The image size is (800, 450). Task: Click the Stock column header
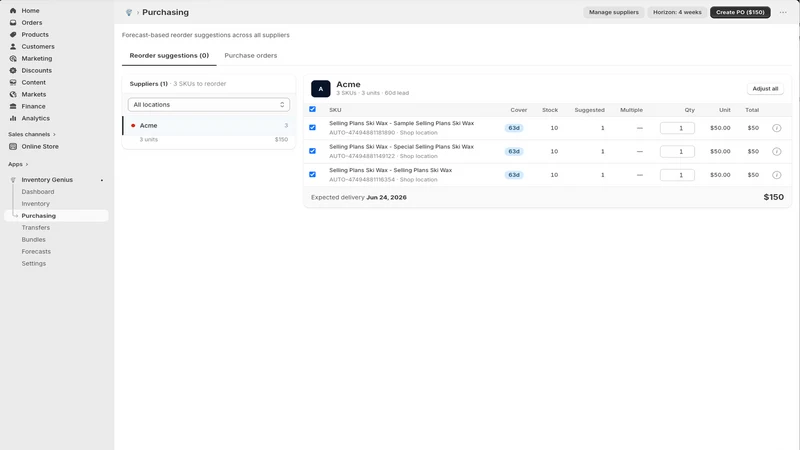[x=550, y=110]
